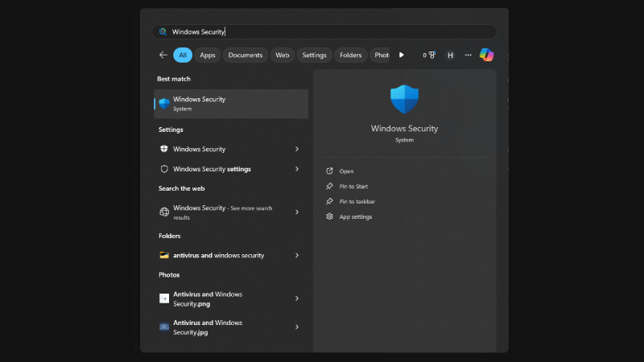
Task: Expand chevron for antivirus and windows security folder
Action: (x=297, y=255)
